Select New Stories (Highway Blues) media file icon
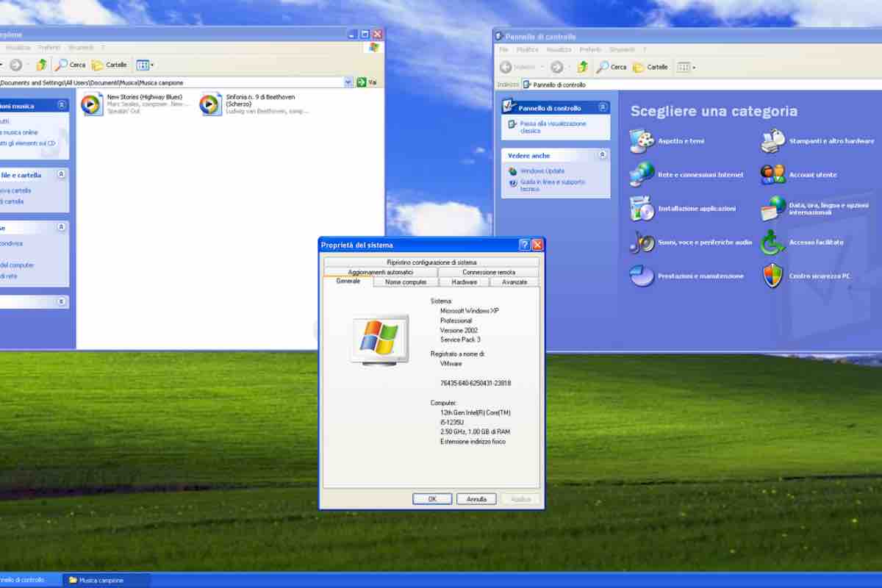882x588 pixels. coord(92,104)
